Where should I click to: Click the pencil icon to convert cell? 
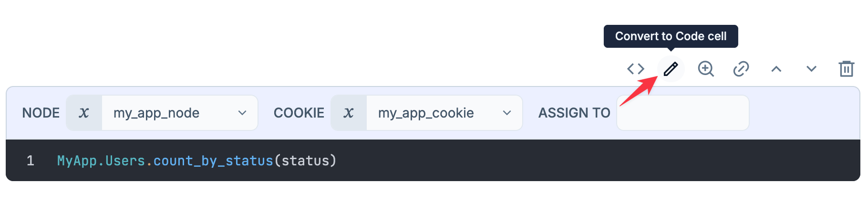(x=671, y=69)
